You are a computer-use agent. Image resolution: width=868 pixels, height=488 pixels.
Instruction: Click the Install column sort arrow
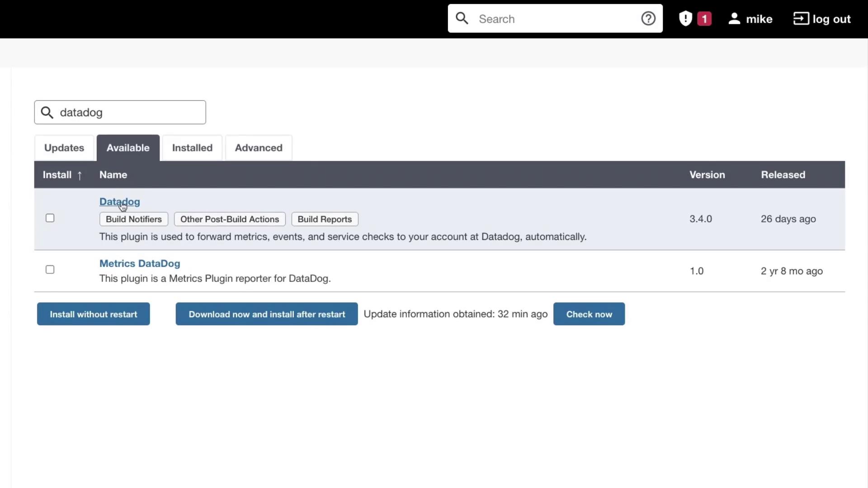point(80,175)
